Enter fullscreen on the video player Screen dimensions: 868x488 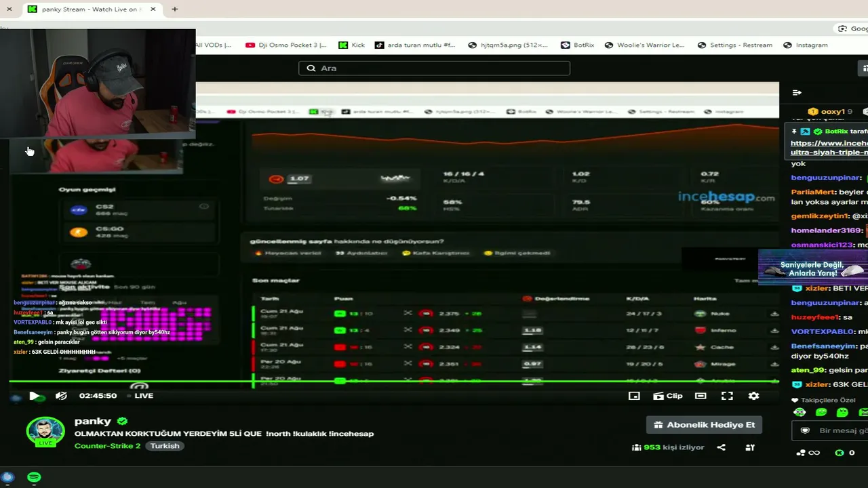pos(727,396)
